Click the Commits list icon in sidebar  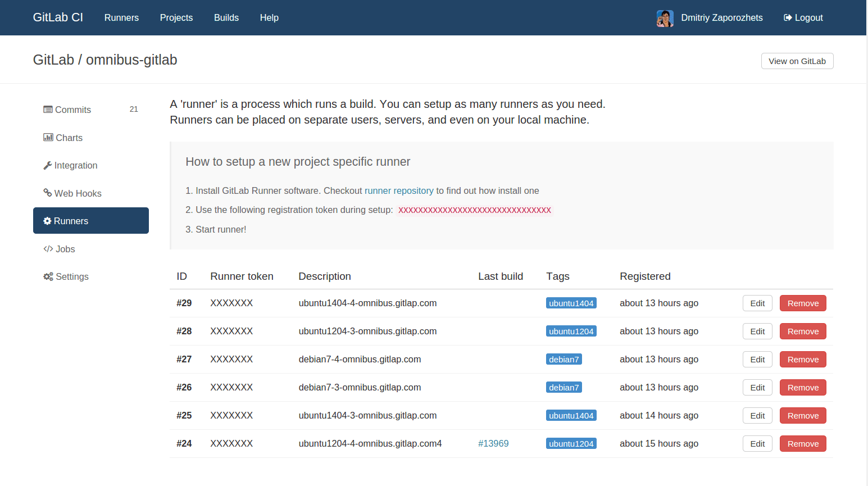click(x=48, y=110)
